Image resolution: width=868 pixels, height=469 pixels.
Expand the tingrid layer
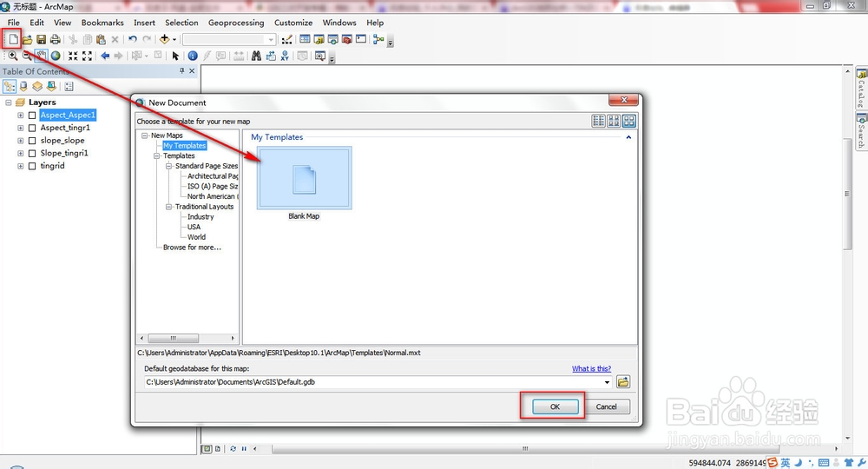(21, 166)
